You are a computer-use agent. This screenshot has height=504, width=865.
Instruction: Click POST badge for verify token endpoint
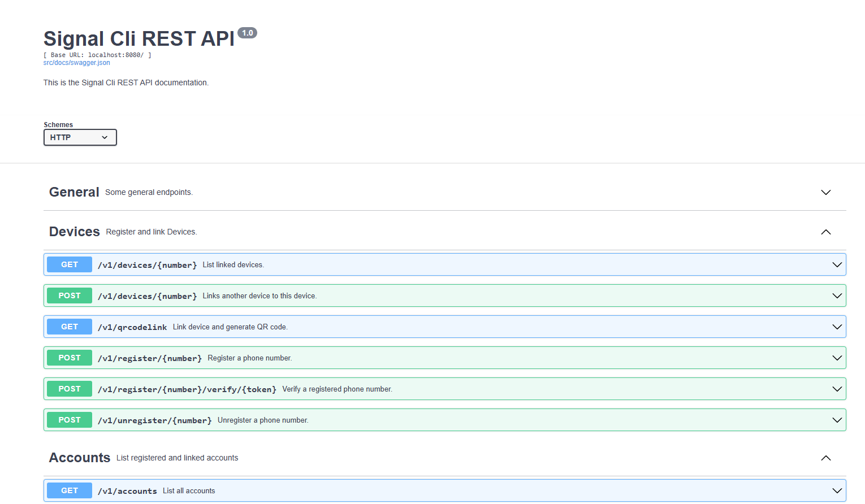70,389
